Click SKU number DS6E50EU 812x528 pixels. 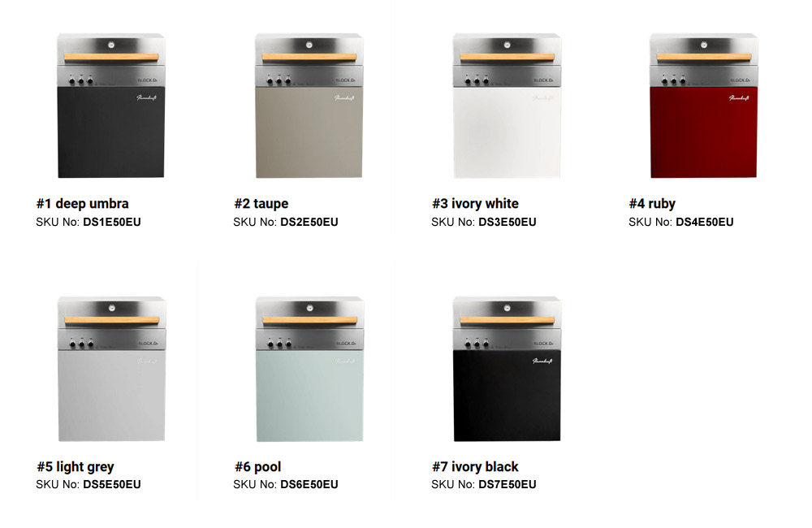click(309, 484)
